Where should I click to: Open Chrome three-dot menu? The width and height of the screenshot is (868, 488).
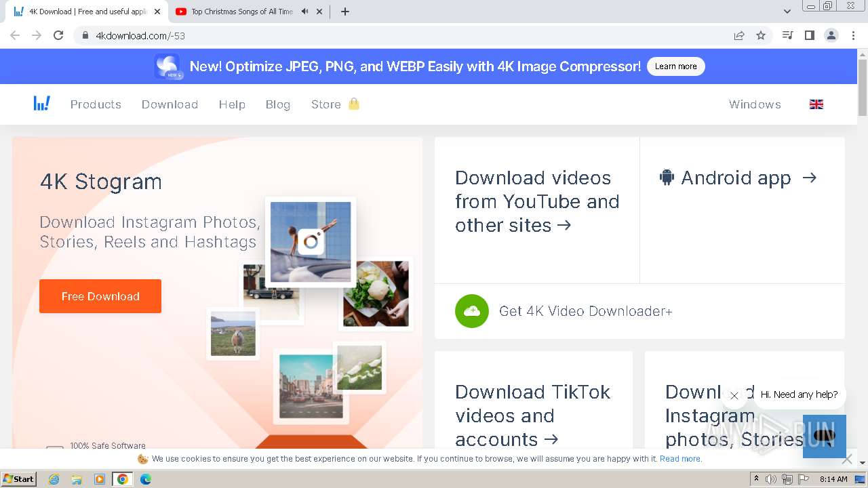853,35
